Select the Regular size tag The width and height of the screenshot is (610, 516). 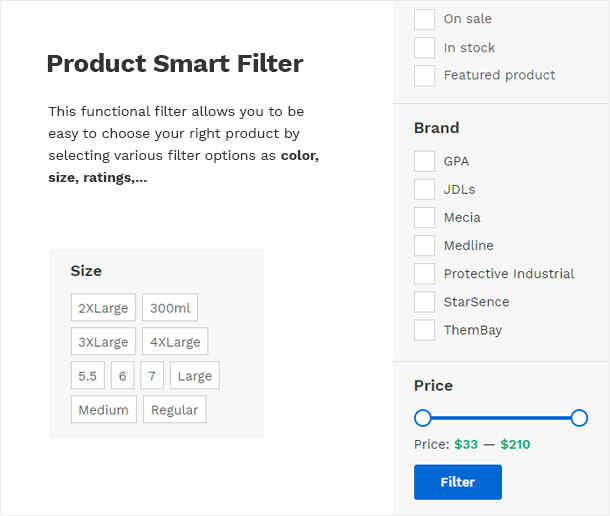(x=175, y=410)
